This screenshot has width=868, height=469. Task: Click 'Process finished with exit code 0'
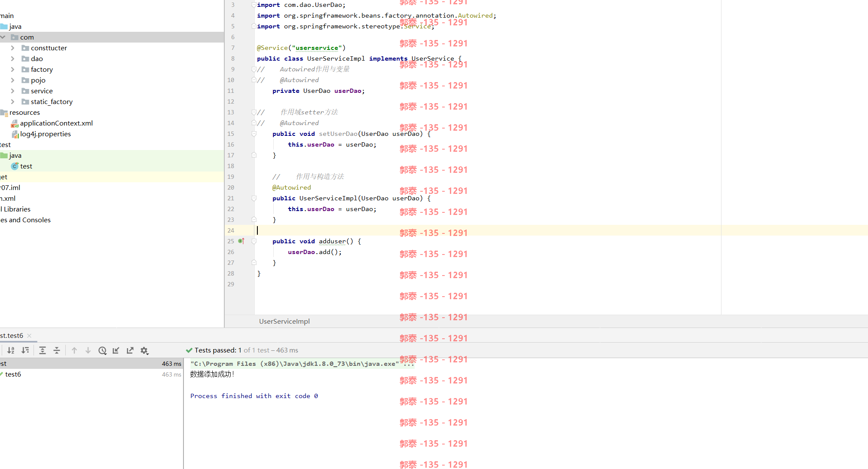coord(254,396)
